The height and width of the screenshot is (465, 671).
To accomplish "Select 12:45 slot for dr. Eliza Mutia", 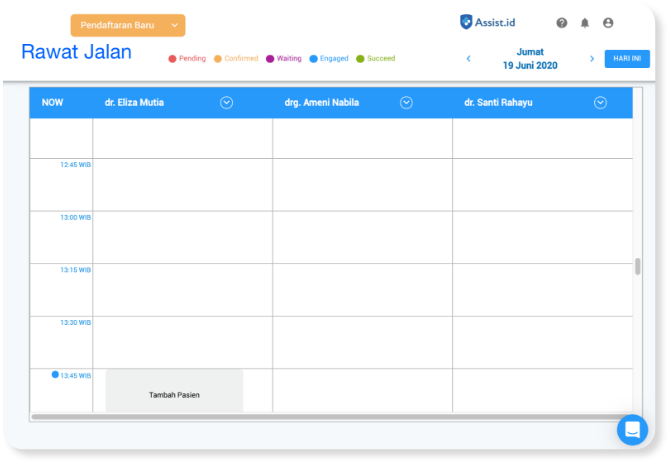I will 183,185.
